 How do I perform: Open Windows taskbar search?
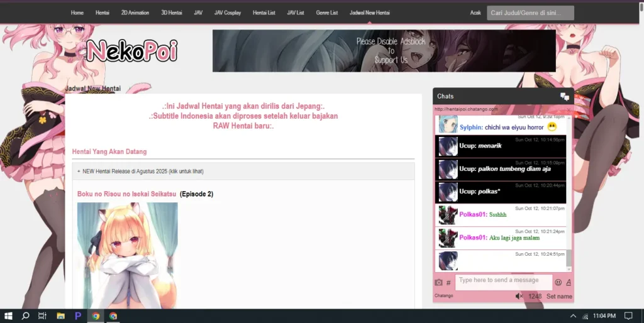pyautogui.click(x=25, y=315)
